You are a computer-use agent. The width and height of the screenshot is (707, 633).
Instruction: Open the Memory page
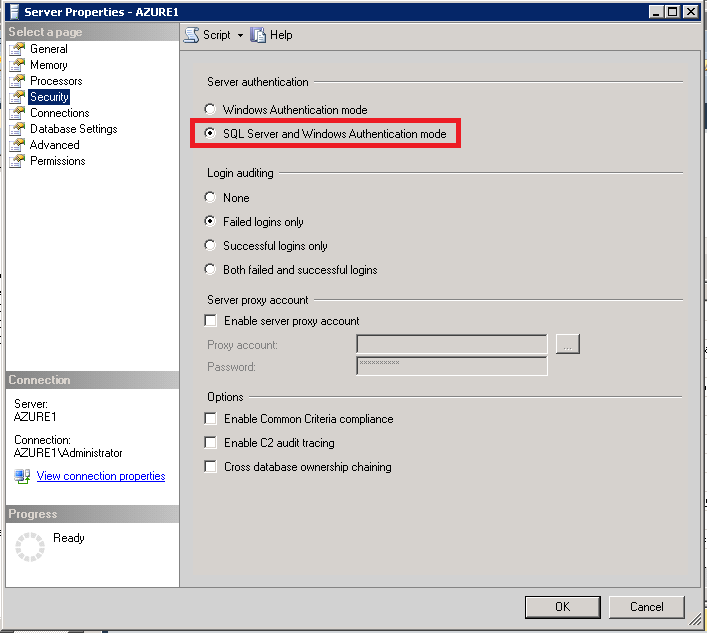click(49, 65)
